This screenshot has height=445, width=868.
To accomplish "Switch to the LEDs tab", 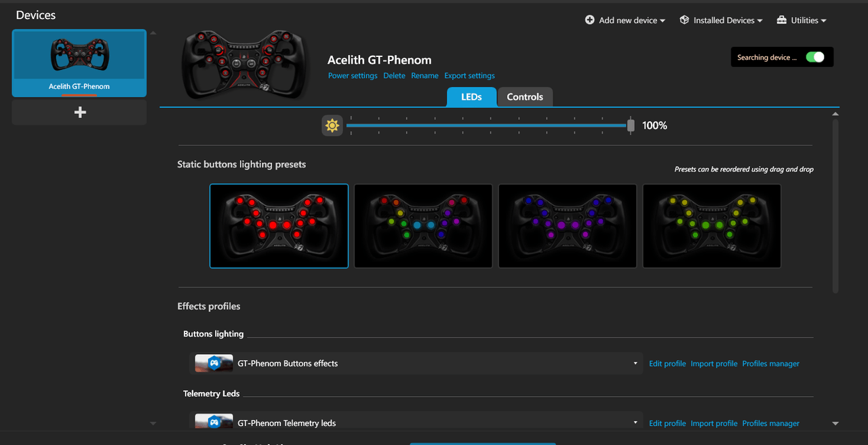I will coord(471,97).
